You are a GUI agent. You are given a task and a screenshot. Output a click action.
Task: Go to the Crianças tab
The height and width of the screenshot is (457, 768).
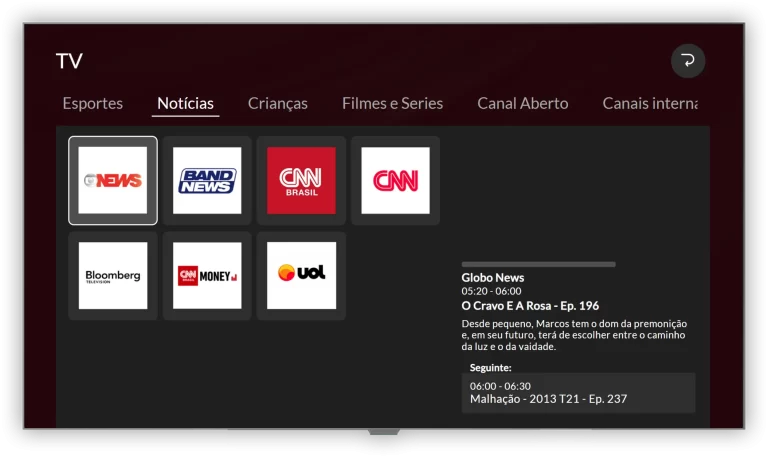click(x=278, y=104)
